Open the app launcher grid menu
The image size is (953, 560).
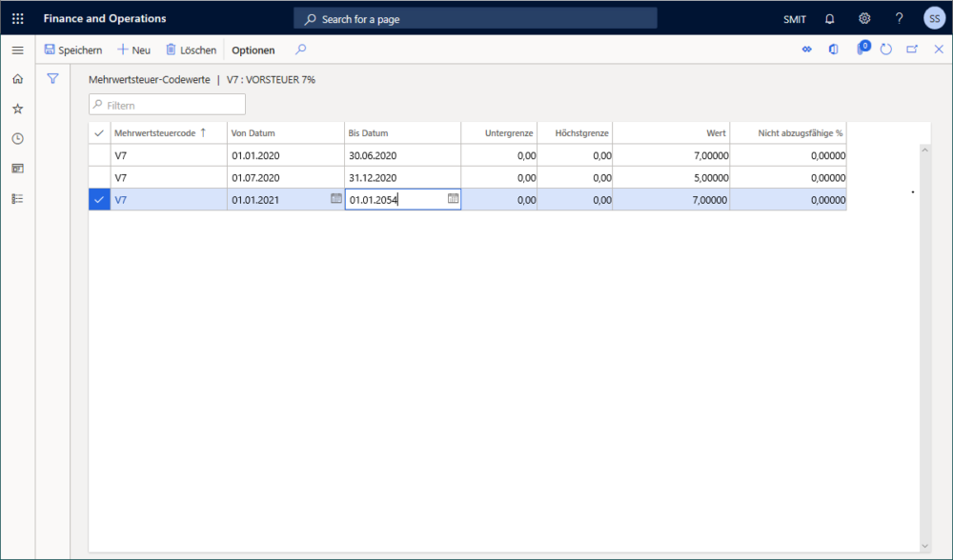pyautogui.click(x=17, y=17)
